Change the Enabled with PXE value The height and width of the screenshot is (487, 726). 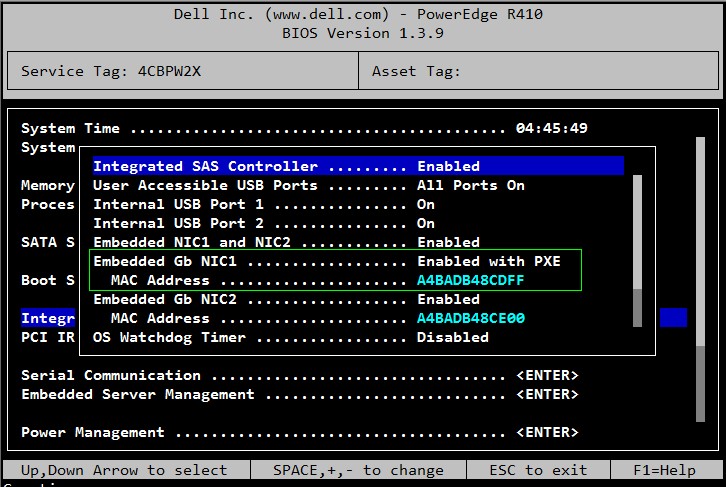[x=489, y=261]
